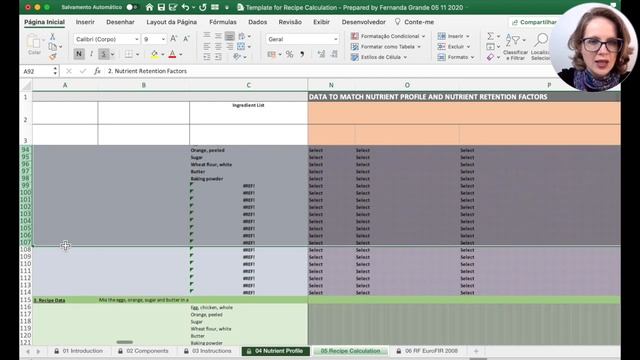Click the Compartilhar share button
640x360 pixels.
point(534,22)
